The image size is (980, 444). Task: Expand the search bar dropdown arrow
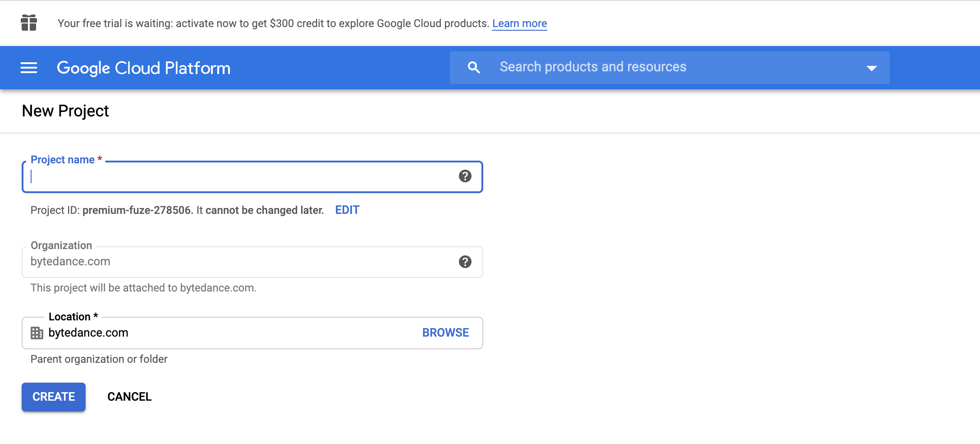point(871,68)
